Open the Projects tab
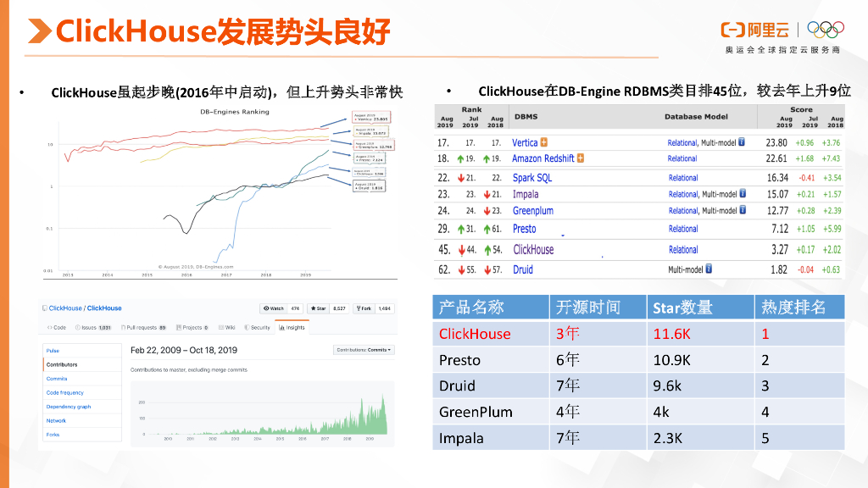Image resolution: width=868 pixels, height=488 pixels. [x=192, y=328]
